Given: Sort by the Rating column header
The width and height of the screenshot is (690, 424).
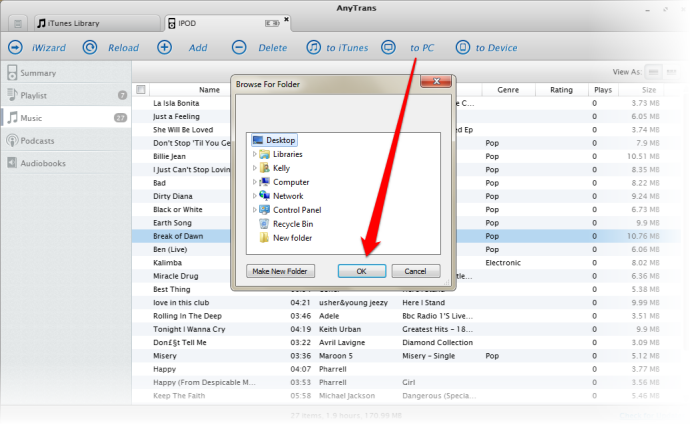Looking at the screenshot, I should tap(562, 89).
